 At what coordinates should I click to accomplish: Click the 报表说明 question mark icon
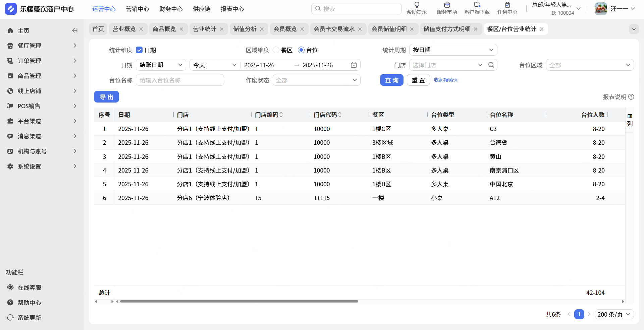click(631, 97)
